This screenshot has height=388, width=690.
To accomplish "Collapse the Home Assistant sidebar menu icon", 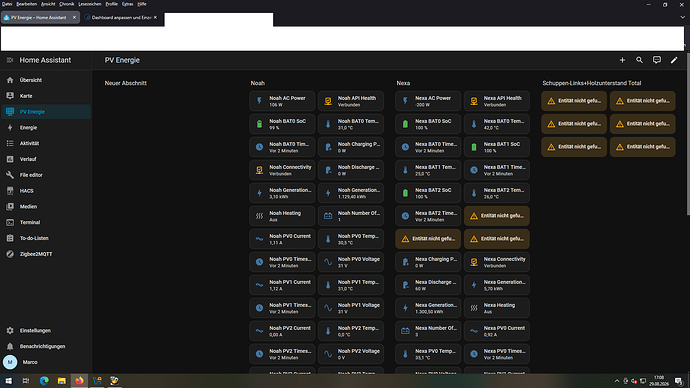I will pos(10,60).
